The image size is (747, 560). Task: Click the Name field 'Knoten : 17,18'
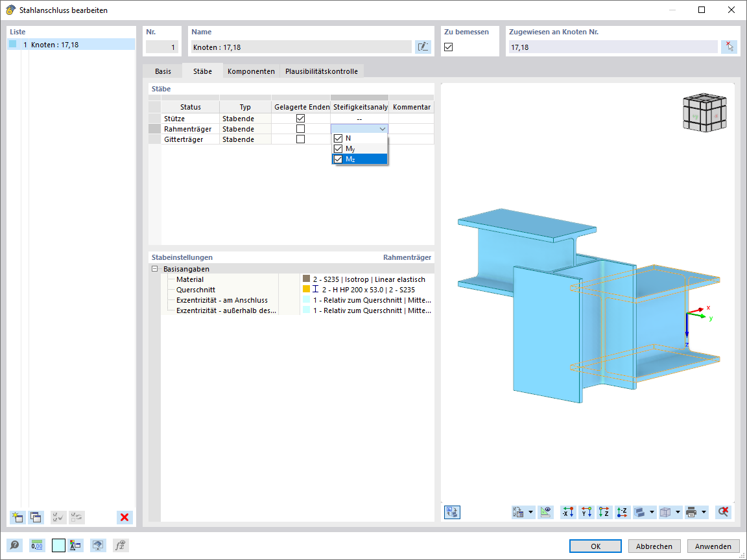[x=301, y=47]
